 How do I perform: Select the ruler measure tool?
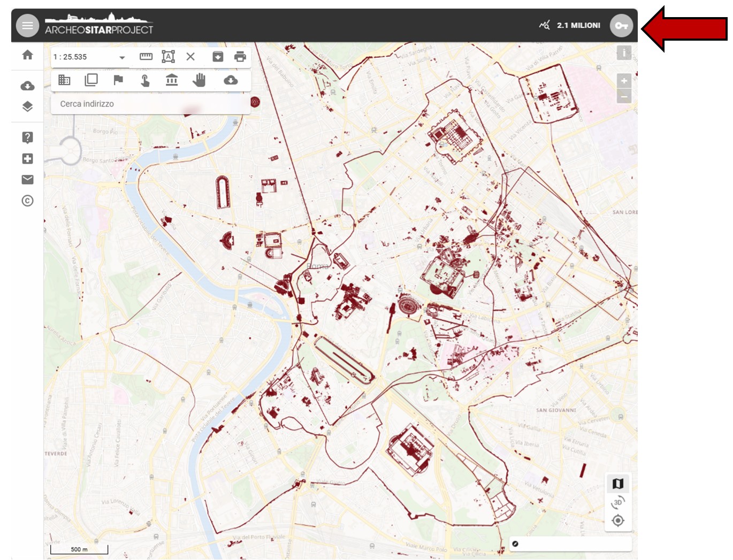coord(146,57)
